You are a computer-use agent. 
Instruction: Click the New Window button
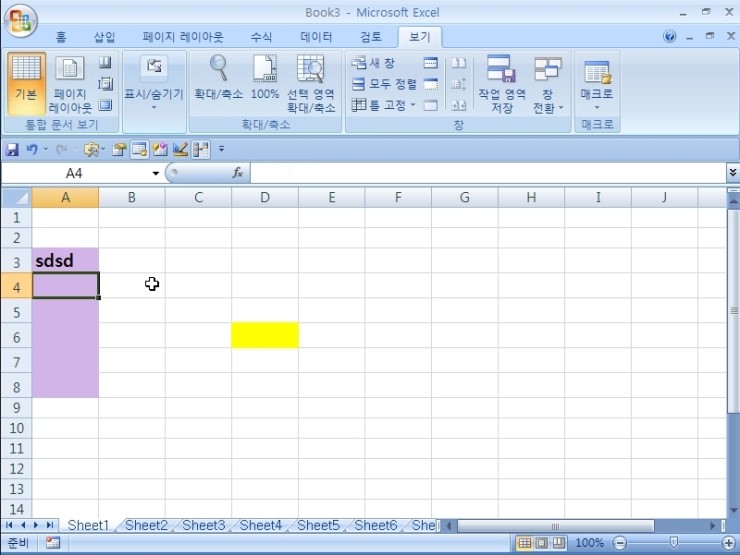pos(374,63)
